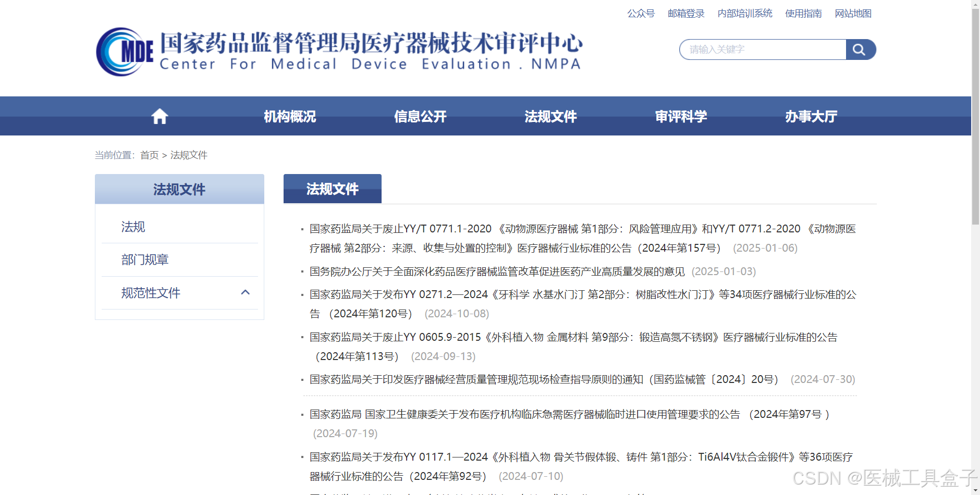The width and height of the screenshot is (980, 495).
Task: Open the YY 0271.2—2024 standards announcement
Action: 583,304
